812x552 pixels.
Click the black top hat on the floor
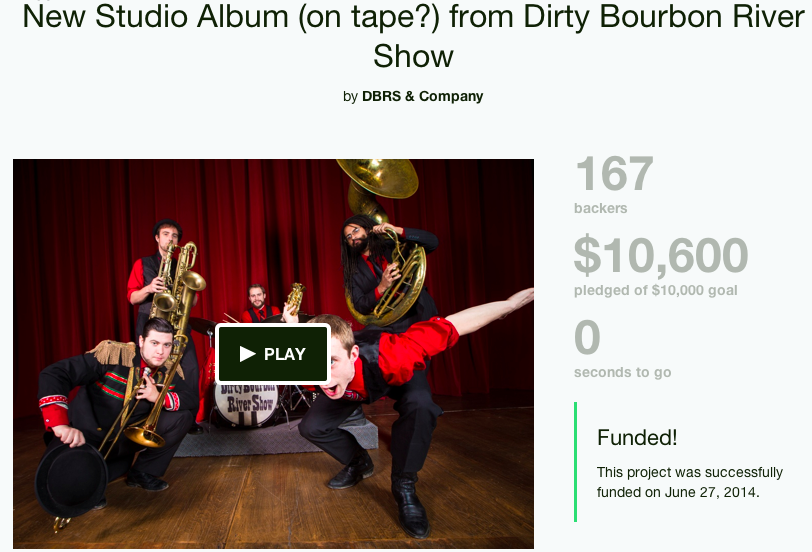(71, 480)
